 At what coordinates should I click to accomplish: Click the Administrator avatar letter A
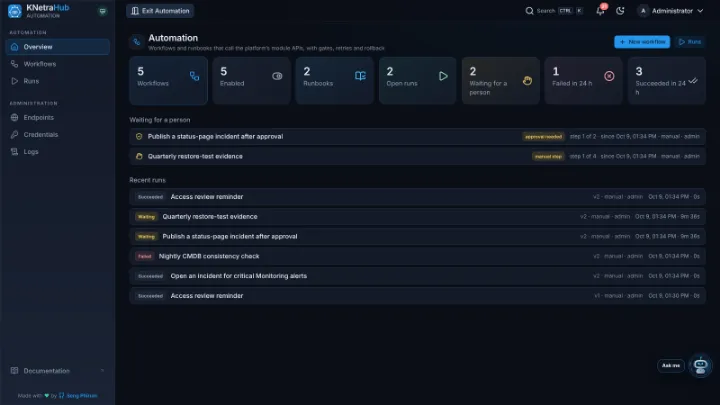point(643,11)
